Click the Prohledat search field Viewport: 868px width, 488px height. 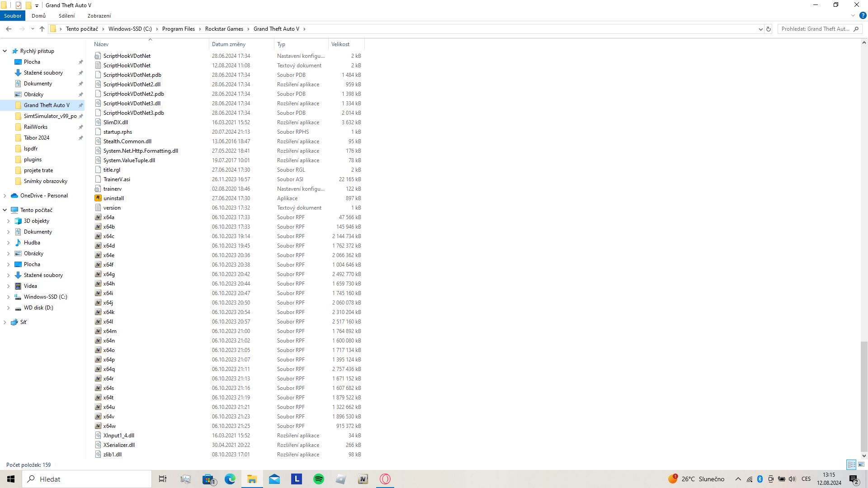pos(815,29)
